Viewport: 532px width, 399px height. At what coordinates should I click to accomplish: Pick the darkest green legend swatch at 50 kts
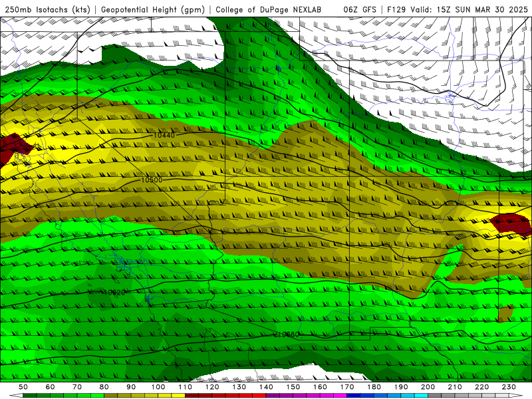pyautogui.click(x=30, y=395)
